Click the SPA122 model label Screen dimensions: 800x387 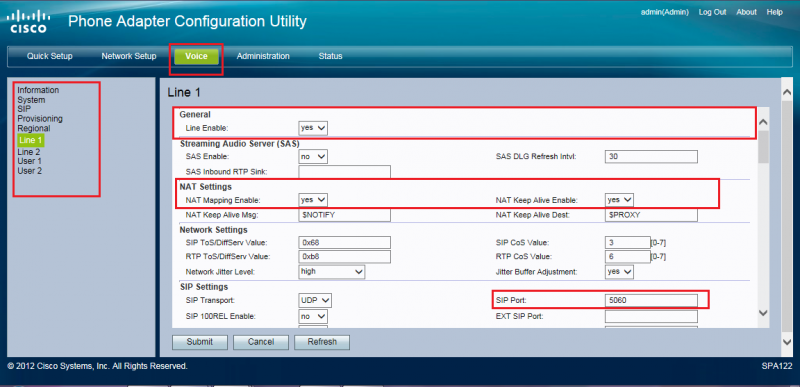click(777, 366)
